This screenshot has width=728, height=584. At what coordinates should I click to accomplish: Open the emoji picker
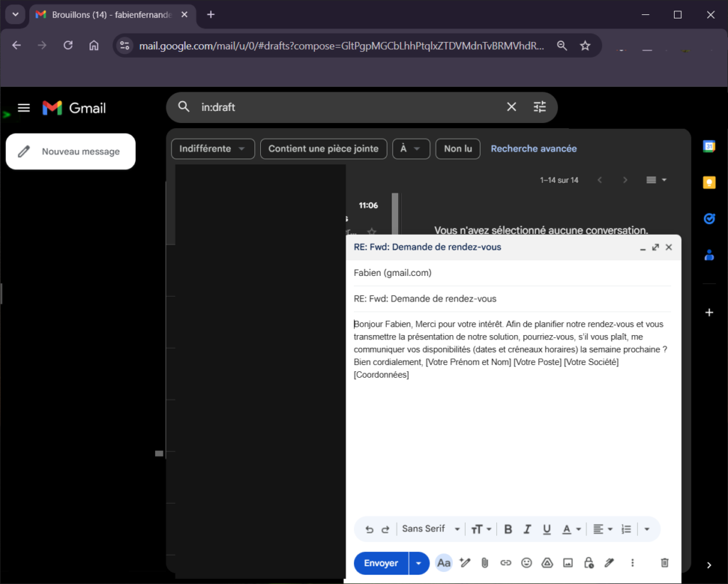coord(526,563)
